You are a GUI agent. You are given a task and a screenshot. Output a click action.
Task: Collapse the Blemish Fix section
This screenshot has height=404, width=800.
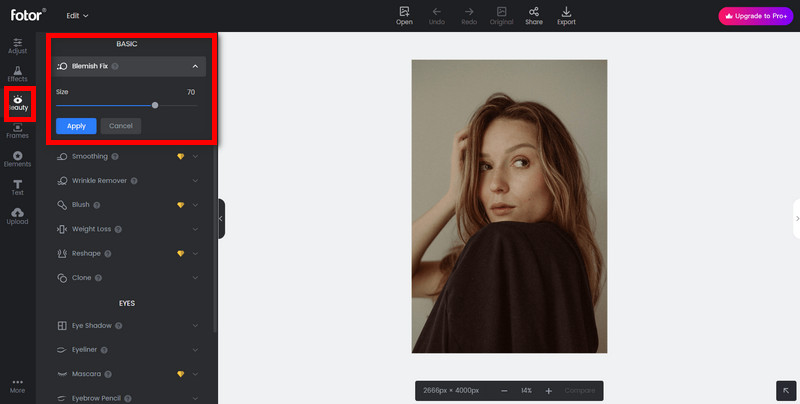pyautogui.click(x=195, y=67)
